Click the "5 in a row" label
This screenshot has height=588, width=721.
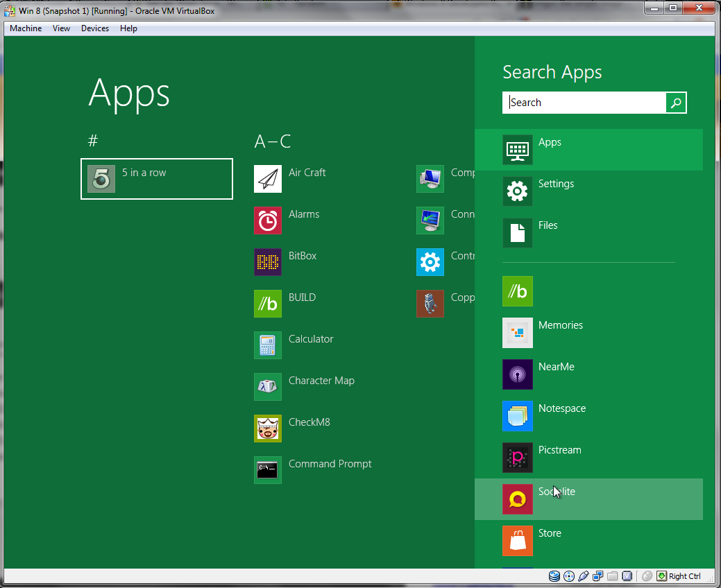tap(144, 173)
